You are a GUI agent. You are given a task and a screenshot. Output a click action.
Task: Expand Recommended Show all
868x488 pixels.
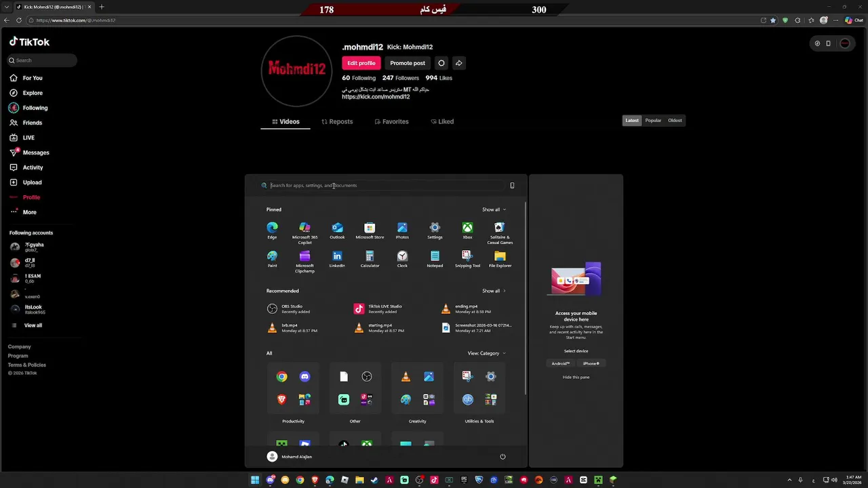tap(494, 291)
